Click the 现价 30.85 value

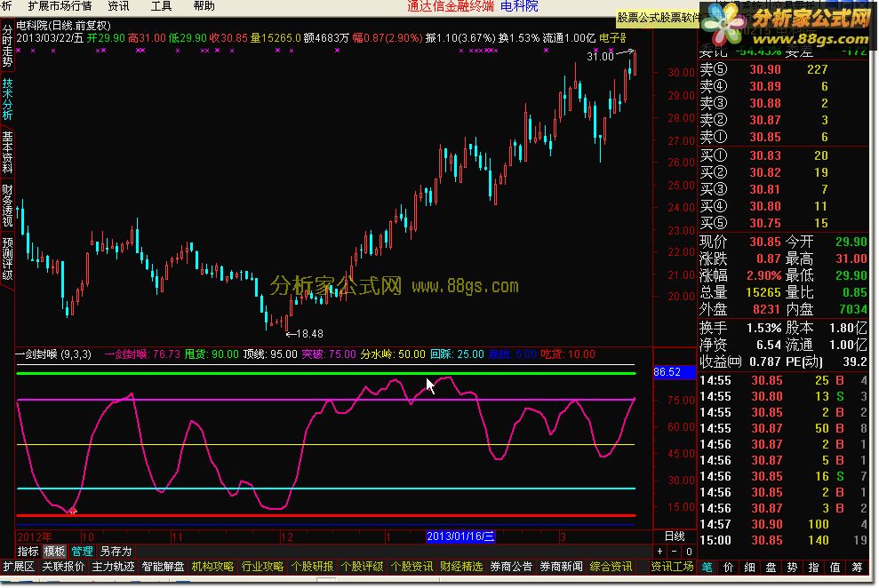click(x=765, y=242)
